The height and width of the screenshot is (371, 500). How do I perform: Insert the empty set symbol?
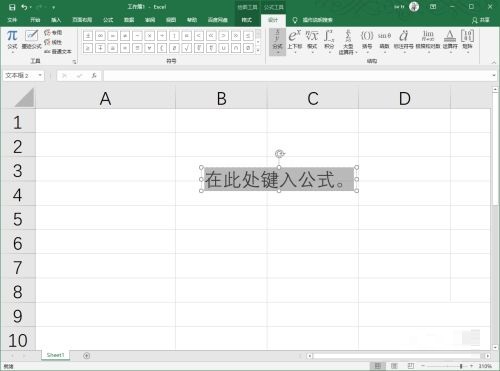248,48
